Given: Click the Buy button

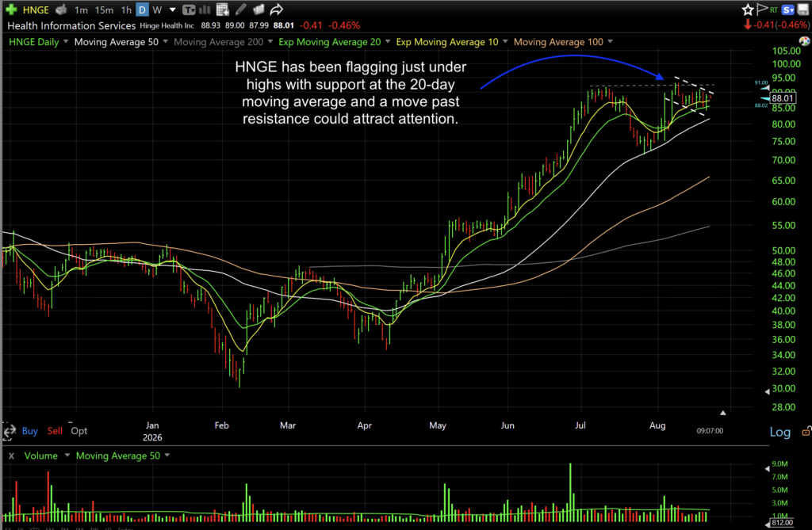Looking at the screenshot, I should [x=29, y=431].
